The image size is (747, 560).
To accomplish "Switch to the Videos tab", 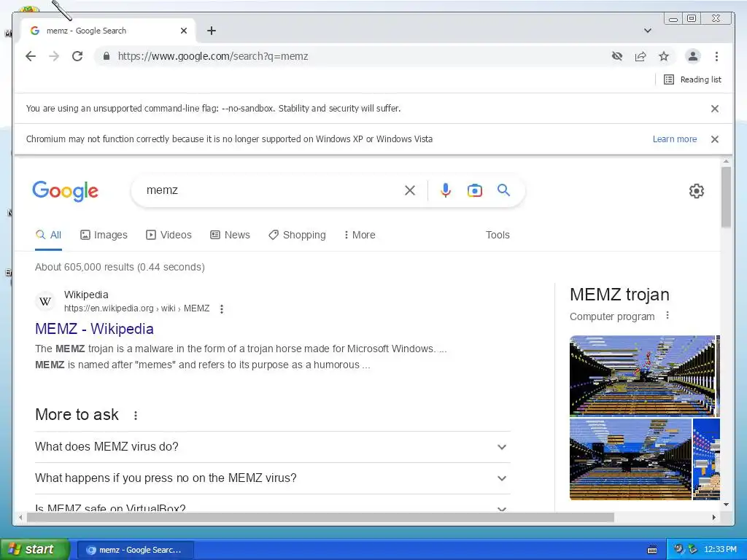I will point(169,235).
